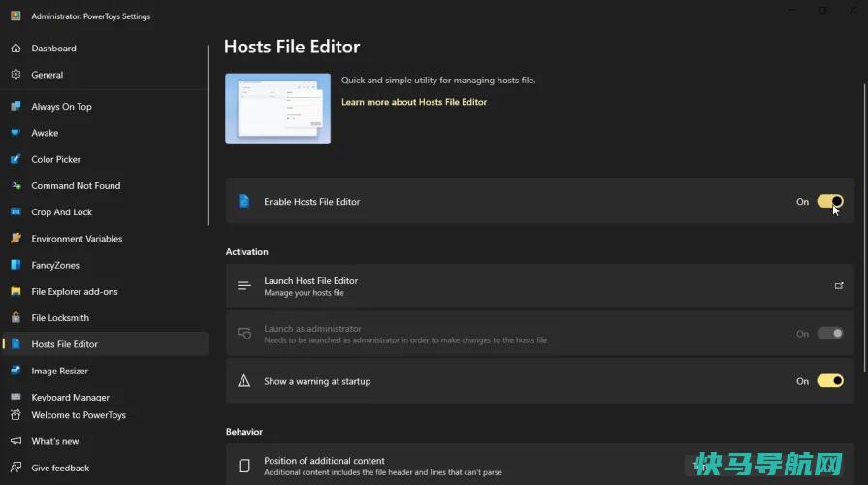Viewport: 868px width, 485px height.
Task: Click the Image Resizer icon
Action: click(x=16, y=371)
